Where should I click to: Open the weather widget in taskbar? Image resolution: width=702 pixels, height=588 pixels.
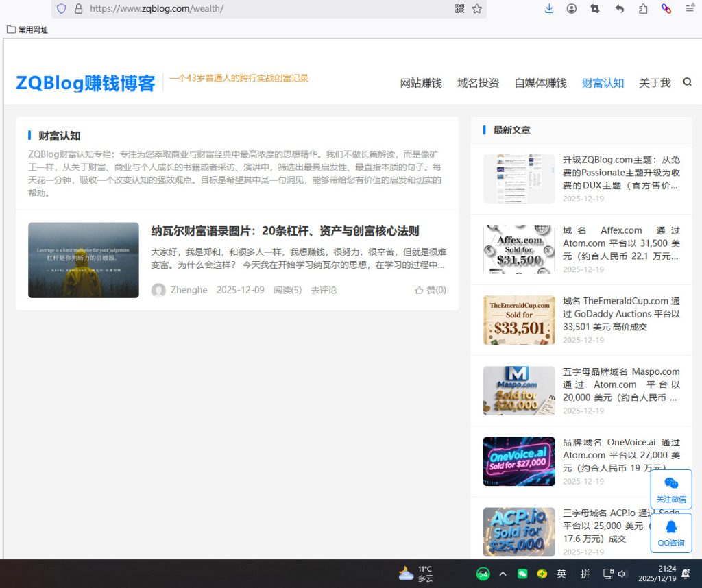(416, 574)
